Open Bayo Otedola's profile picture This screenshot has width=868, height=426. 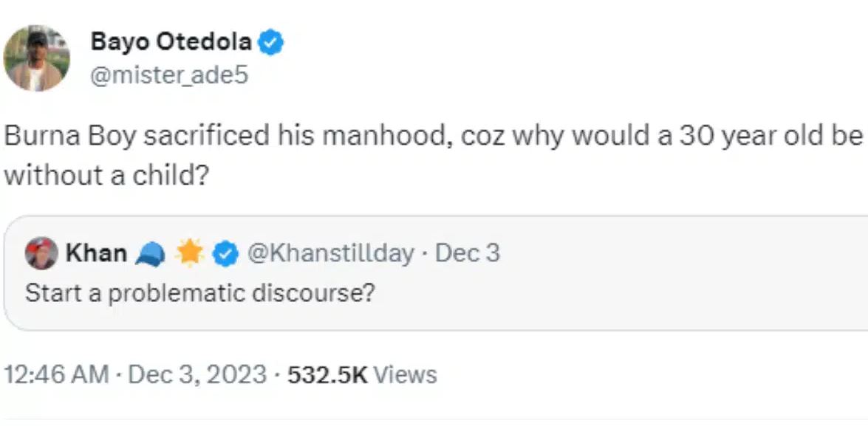(37, 58)
